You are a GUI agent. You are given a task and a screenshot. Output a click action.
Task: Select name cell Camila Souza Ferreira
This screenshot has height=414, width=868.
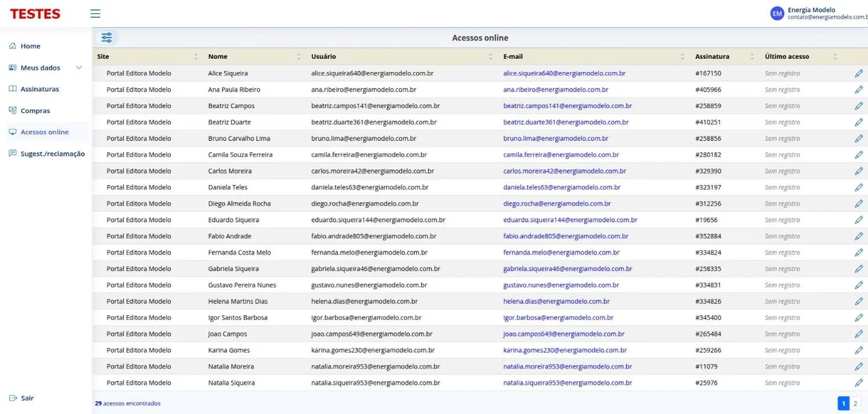pos(240,155)
